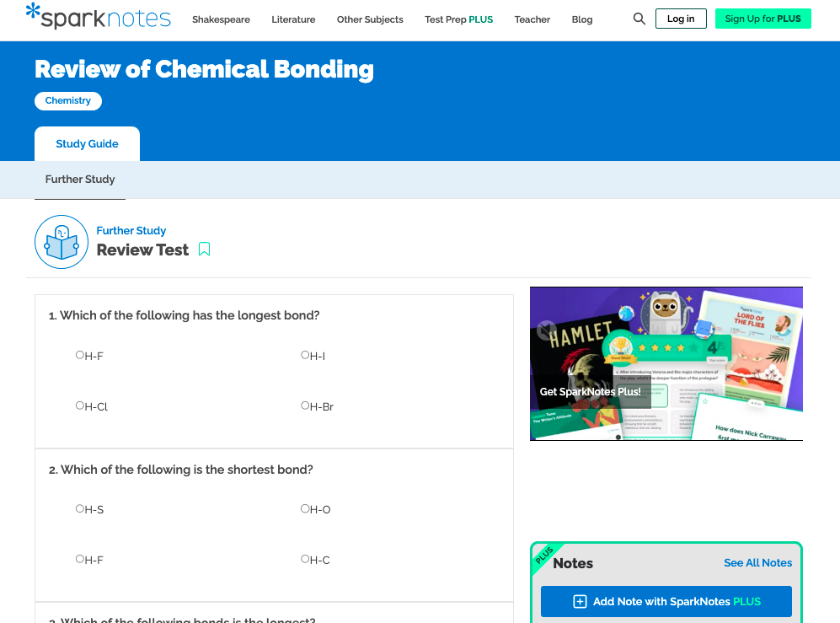Click the SparkNotes asterisk logo
The image size is (840, 623).
tap(33, 15)
